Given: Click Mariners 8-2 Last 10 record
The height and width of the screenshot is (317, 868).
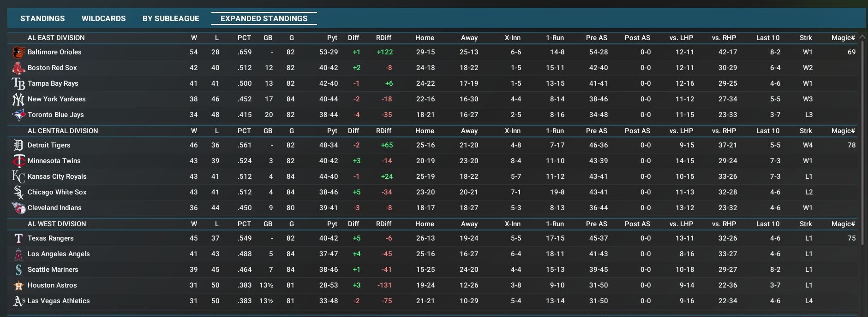Looking at the screenshot, I should [x=775, y=270].
